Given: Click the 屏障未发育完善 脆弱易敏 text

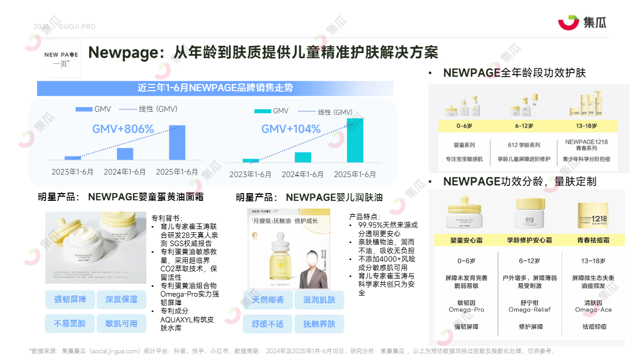Looking at the screenshot, I should click(466, 281).
